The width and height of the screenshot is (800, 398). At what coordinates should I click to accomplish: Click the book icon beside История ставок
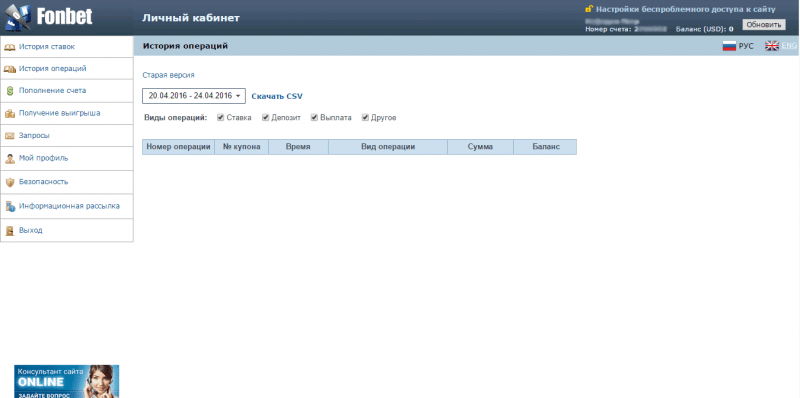pos(10,47)
